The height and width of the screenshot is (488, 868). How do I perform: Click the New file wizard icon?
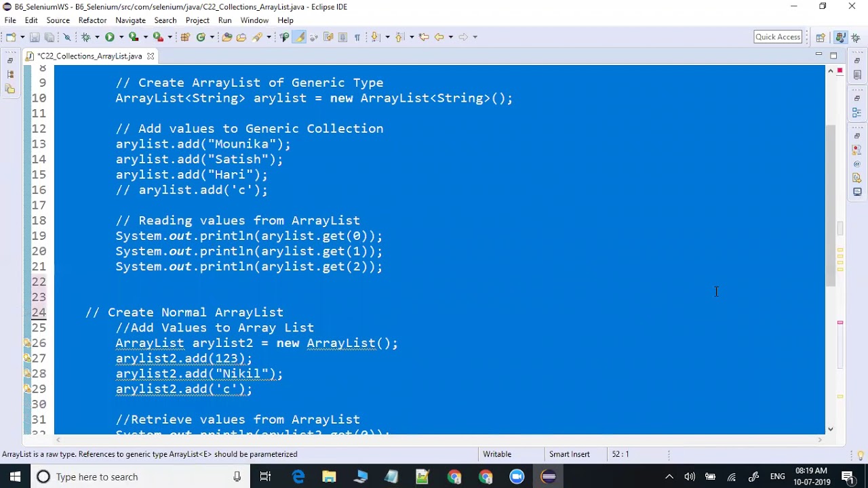click(11, 37)
